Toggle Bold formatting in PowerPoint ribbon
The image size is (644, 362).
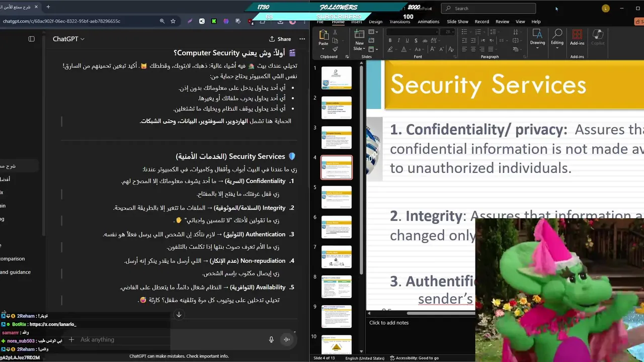[390, 40]
